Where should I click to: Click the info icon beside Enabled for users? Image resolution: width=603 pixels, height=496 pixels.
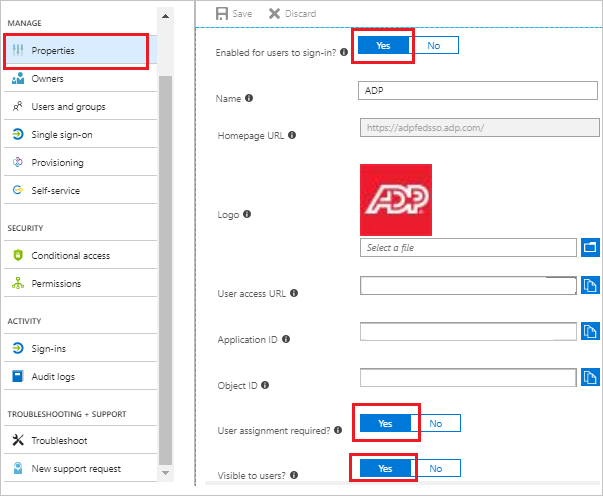coord(344,52)
